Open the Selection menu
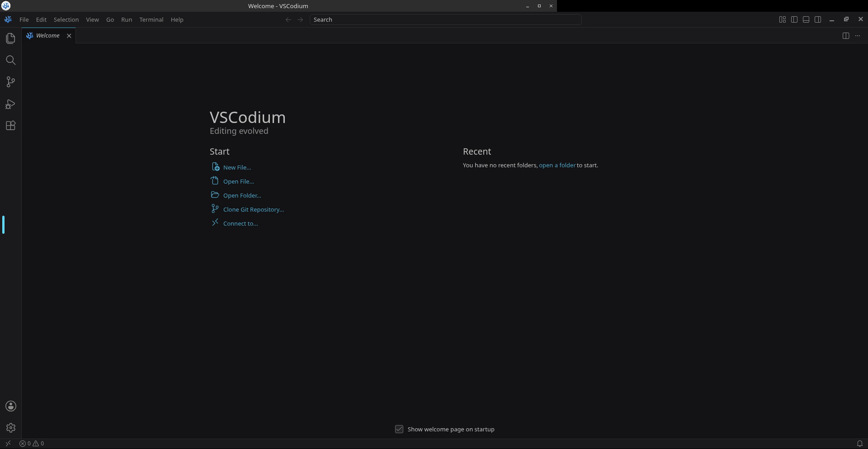The width and height of the screenshot is (868, 449). pos(66,19)
